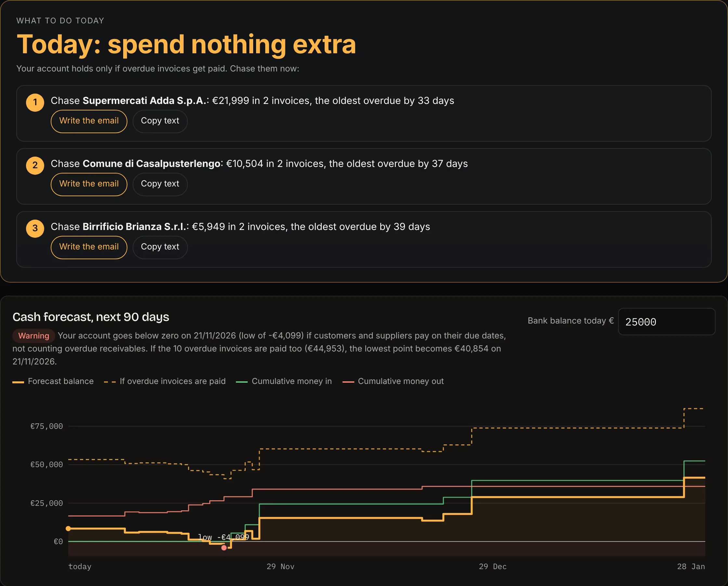Click the 'WHAT TO DO TODAY' label
This screenshot has width=728, height=586.
[x=60, y=20]
